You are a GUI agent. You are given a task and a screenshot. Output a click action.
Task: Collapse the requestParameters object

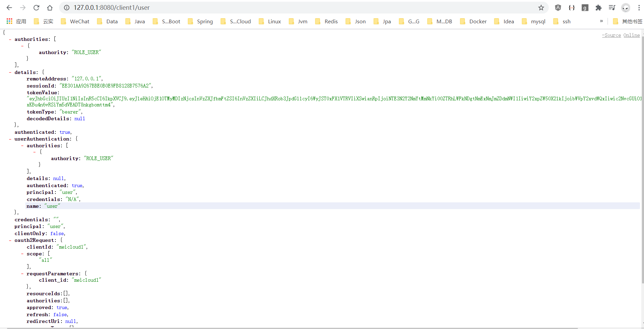pos(22,274)
